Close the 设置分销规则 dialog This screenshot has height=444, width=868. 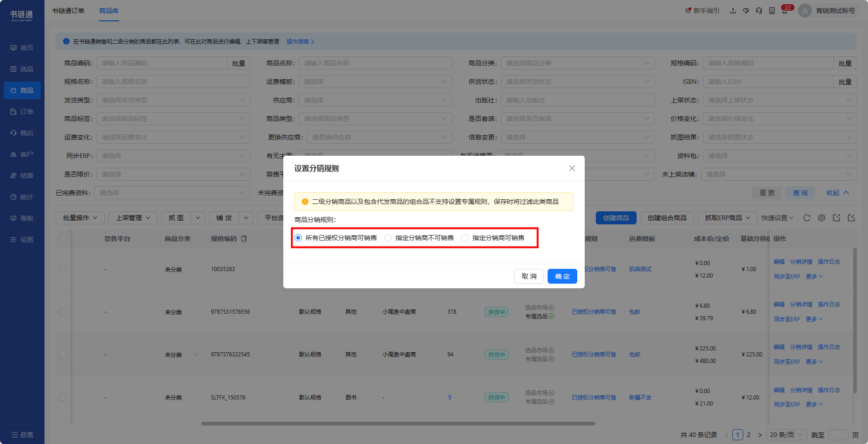click(x=572, y=168)
